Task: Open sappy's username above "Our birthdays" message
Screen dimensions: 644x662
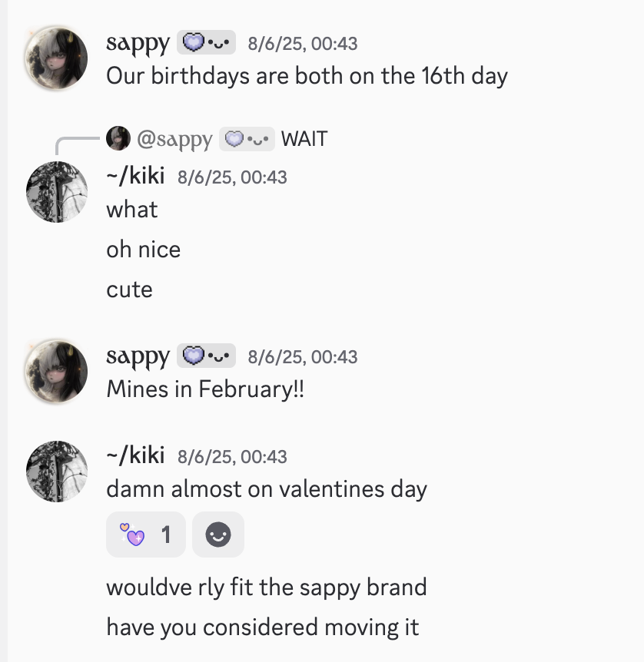Action: point(138,43)
